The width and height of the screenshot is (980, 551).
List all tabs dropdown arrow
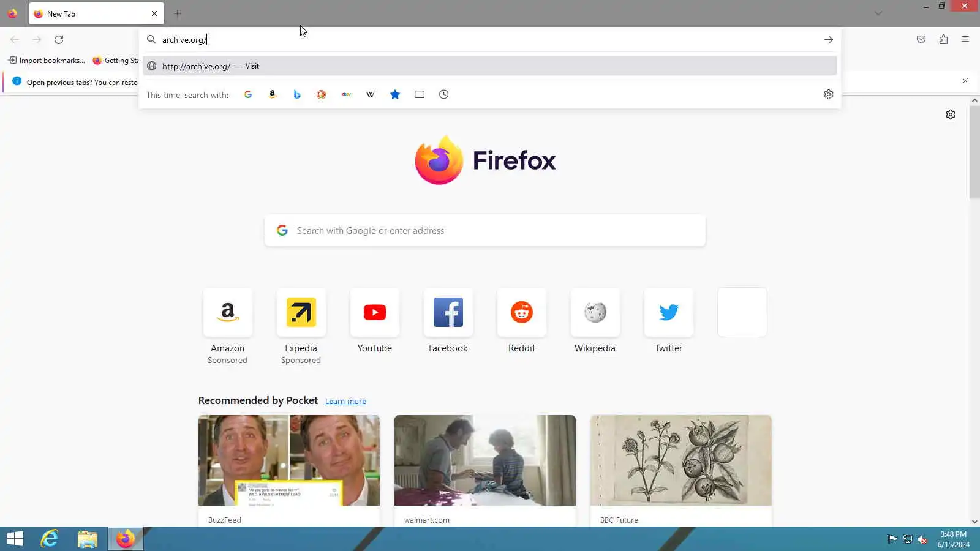click(878, 13)
